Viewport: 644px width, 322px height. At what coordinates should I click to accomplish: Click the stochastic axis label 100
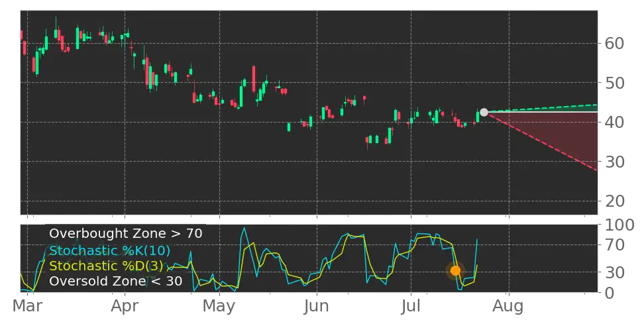coord(619,225)
